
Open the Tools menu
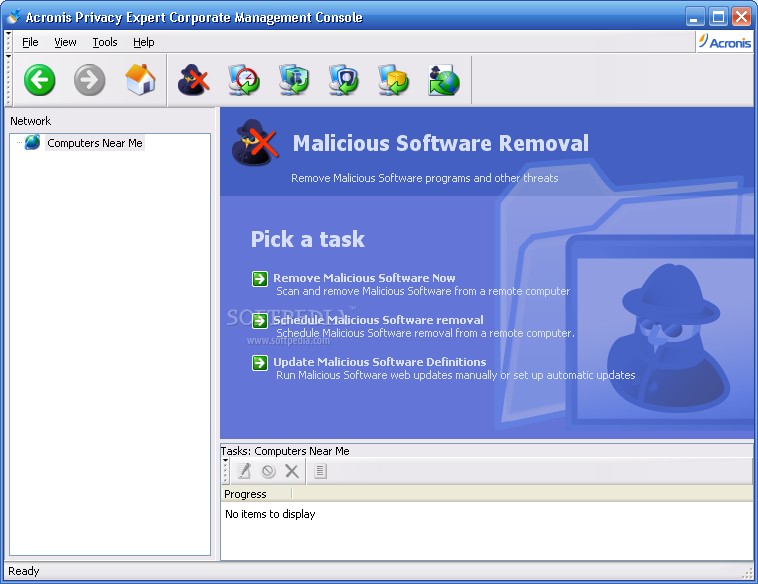click(105, 42)
